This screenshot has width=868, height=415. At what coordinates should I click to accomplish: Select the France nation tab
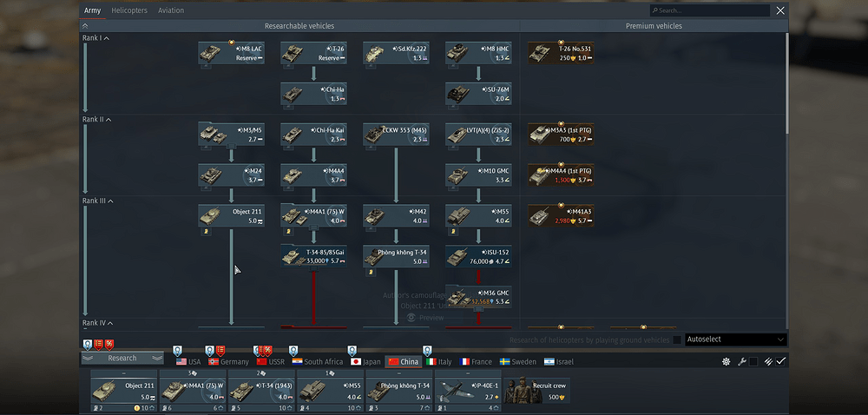click(x=476, y=361)
